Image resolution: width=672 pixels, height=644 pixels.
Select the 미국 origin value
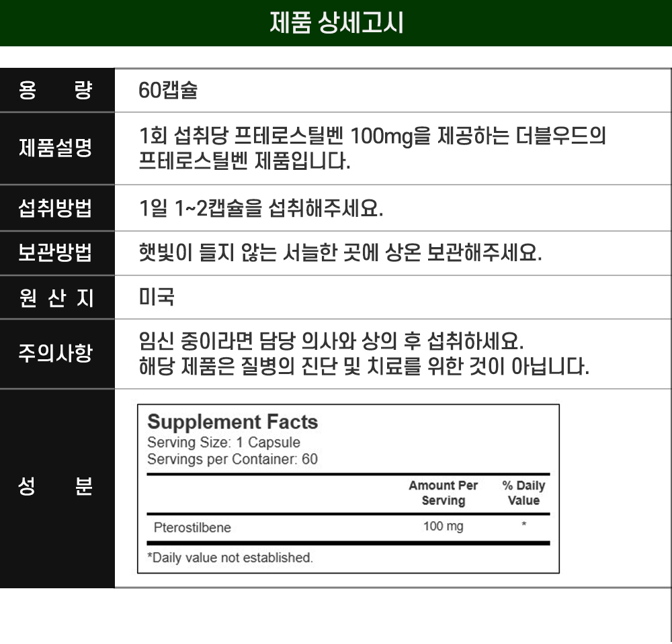click(157, 297)
